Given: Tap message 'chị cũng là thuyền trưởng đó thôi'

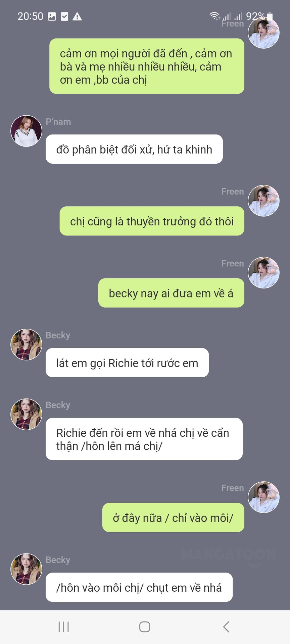Looking at the screenshot, I should [x=152, y=221].
